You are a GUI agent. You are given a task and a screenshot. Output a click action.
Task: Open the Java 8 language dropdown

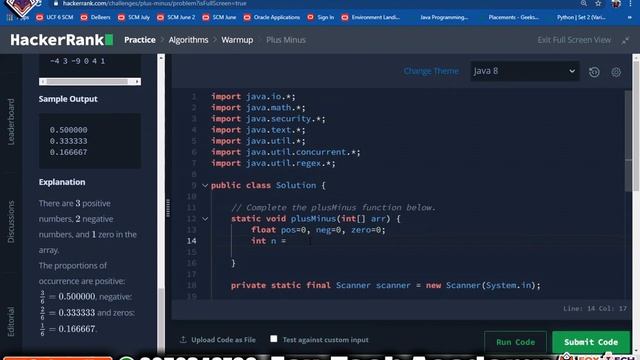524,71
